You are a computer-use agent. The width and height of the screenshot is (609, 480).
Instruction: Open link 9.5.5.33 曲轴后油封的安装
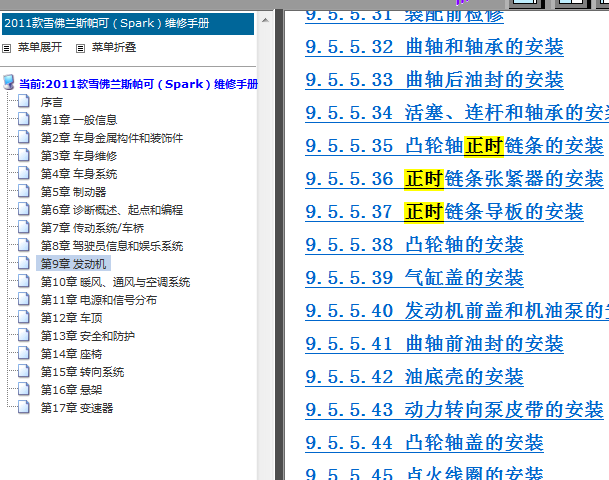click(434, 80)
